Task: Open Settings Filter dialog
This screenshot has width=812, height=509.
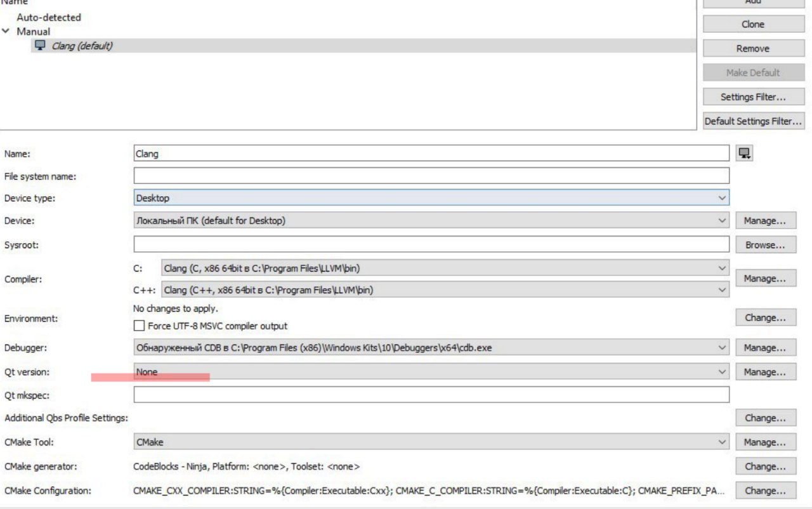Action: click(753, 97)
